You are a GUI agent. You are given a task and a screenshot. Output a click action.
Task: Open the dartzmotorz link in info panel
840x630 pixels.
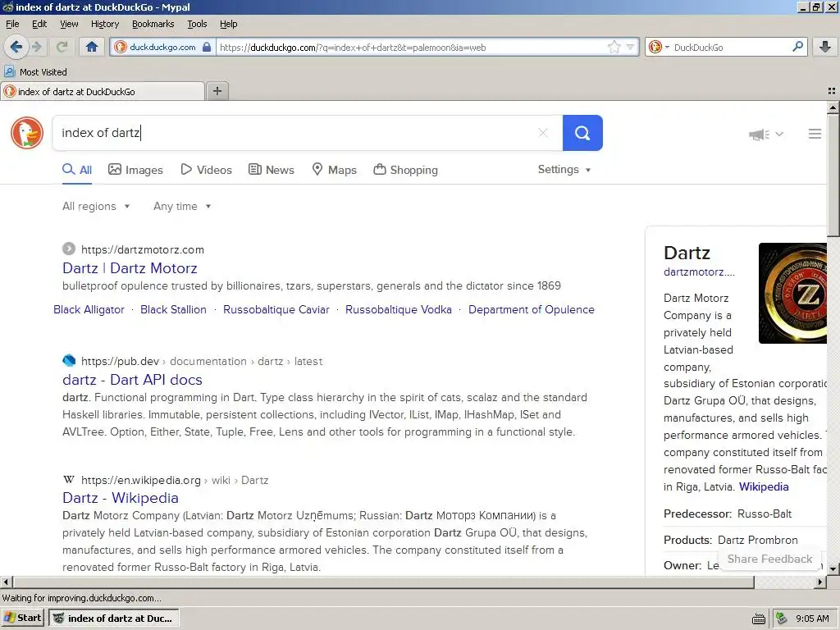699,272
